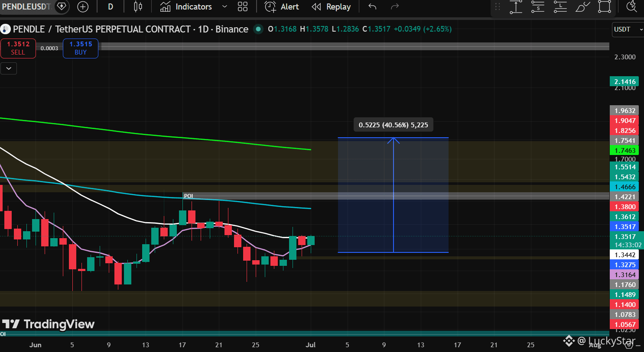Select the Brush drawing tool
The width and height of the screenshot is (644, 352).
[582, 6]
